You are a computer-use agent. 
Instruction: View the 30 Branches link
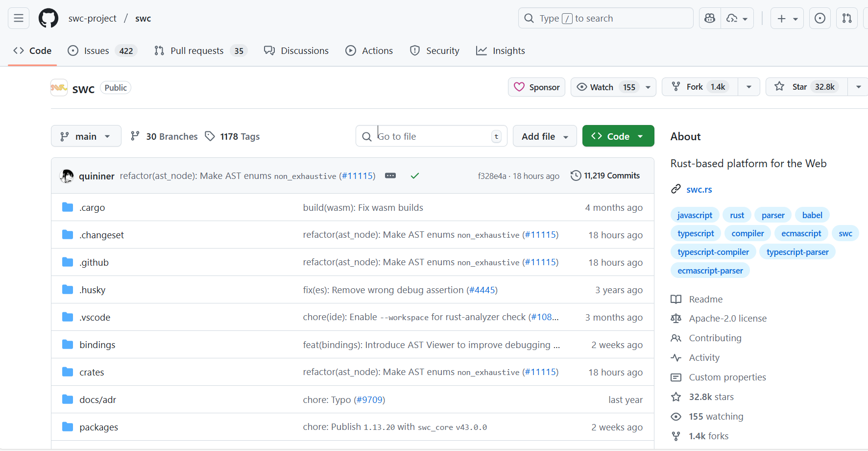[x=164, y=136]
